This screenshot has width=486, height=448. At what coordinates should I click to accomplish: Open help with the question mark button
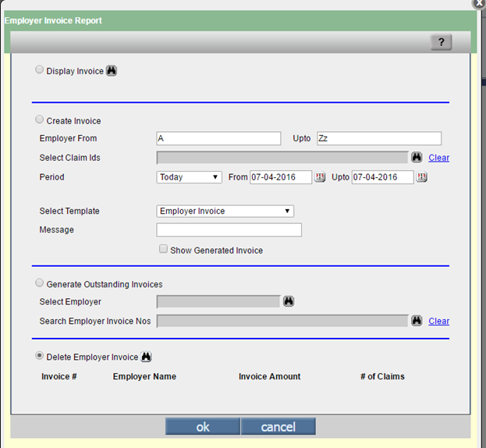click(x=441, y=42)
